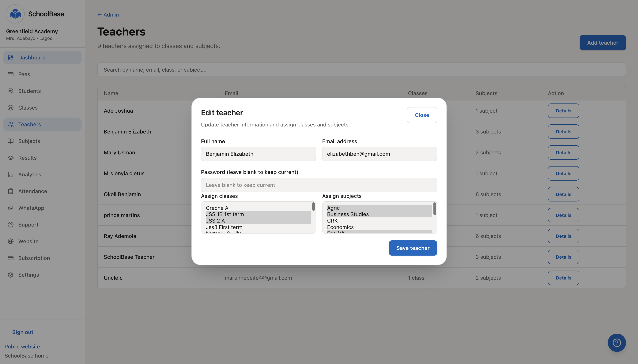Open Details for Okoli Benjamin

pos(563,194)
